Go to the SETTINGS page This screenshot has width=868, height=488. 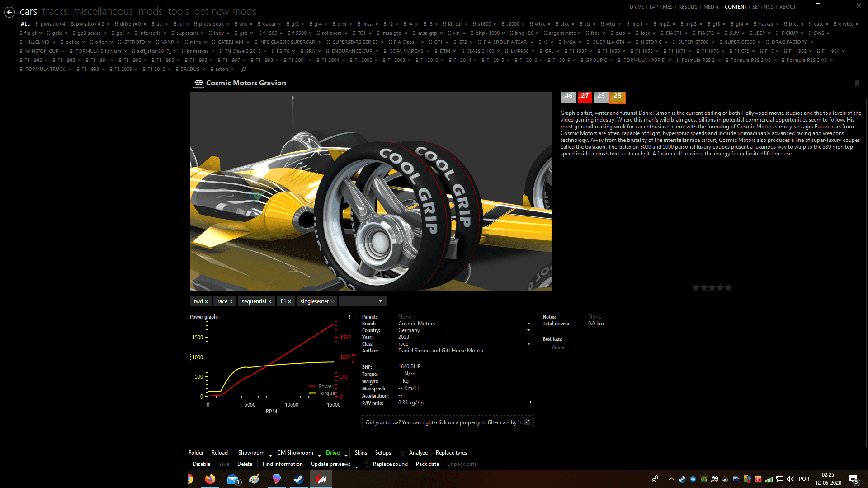763,7
